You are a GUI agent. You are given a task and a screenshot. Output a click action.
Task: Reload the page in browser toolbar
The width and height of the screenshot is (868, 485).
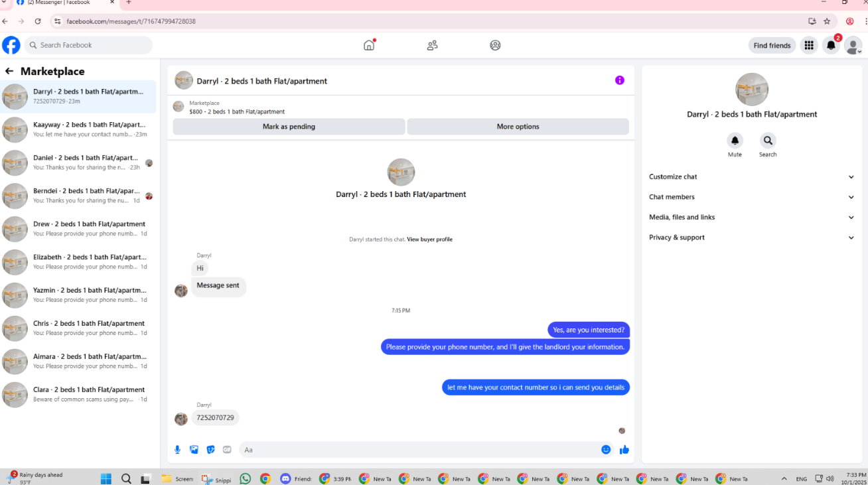[38, 21]
